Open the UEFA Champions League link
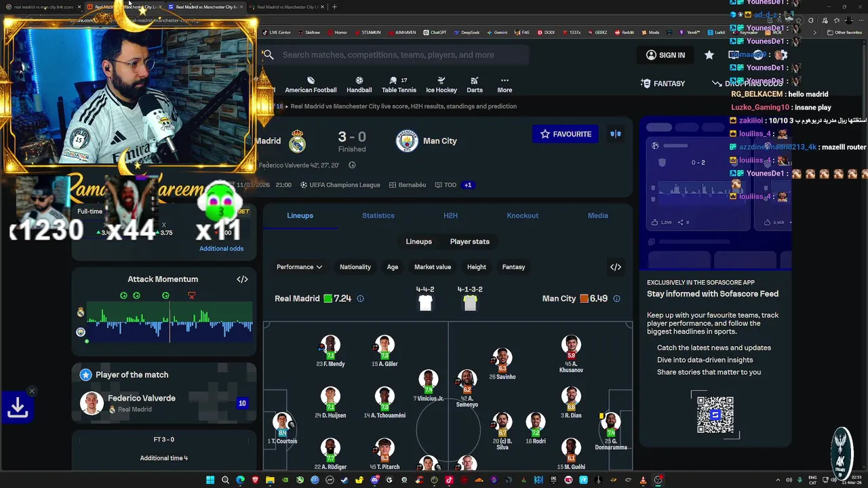The width and height of the screenshot is (868, 488). pyautogui.click(x=340, y=185)
